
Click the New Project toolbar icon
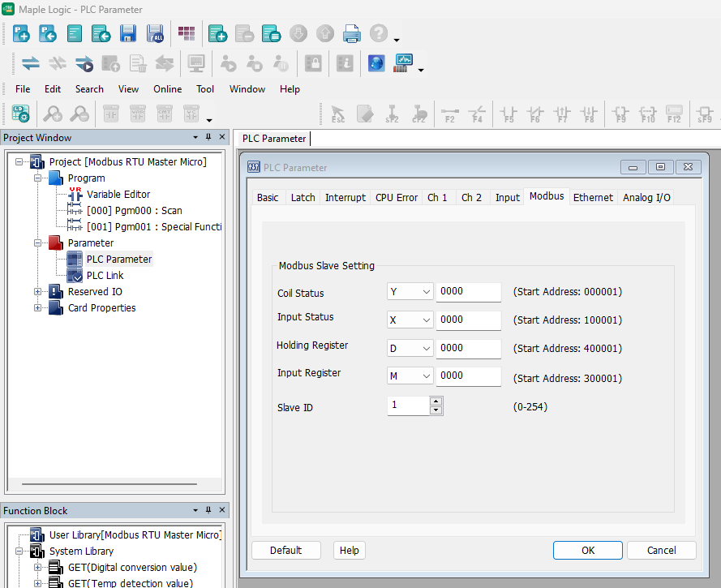click(21, 33)
